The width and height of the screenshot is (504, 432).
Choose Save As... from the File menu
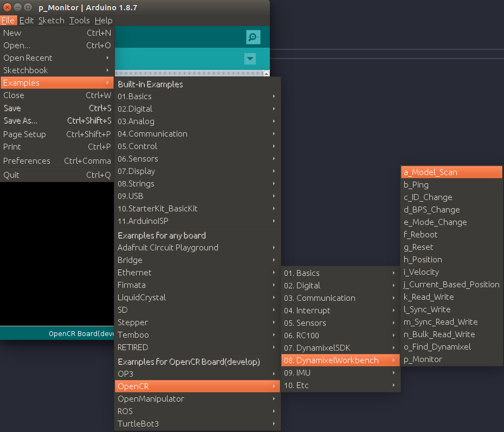pyautogui.click(x=20, y=121)
